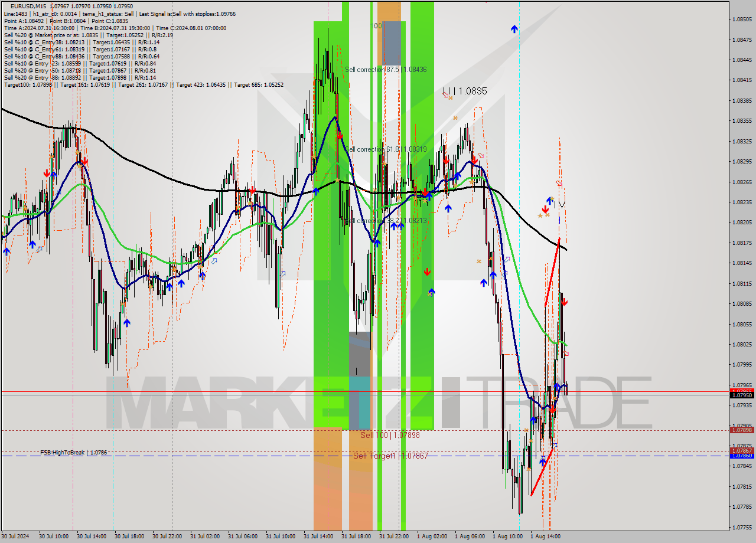Click the red 1.07867 price tag on axis
The image size is (756, 543).
pos(742,451)
